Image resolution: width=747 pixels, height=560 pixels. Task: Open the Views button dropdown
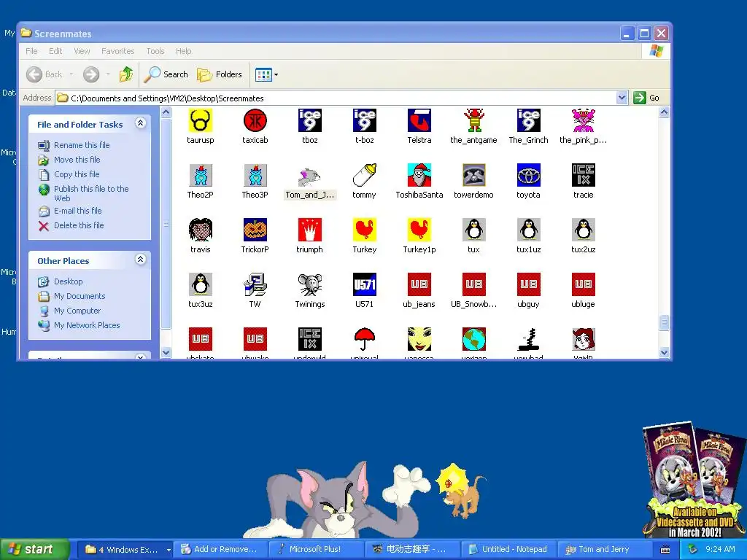276,75
